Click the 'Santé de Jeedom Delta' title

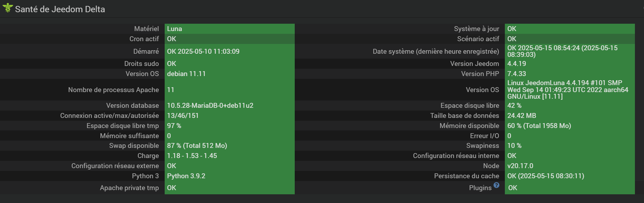pos(60,9)
